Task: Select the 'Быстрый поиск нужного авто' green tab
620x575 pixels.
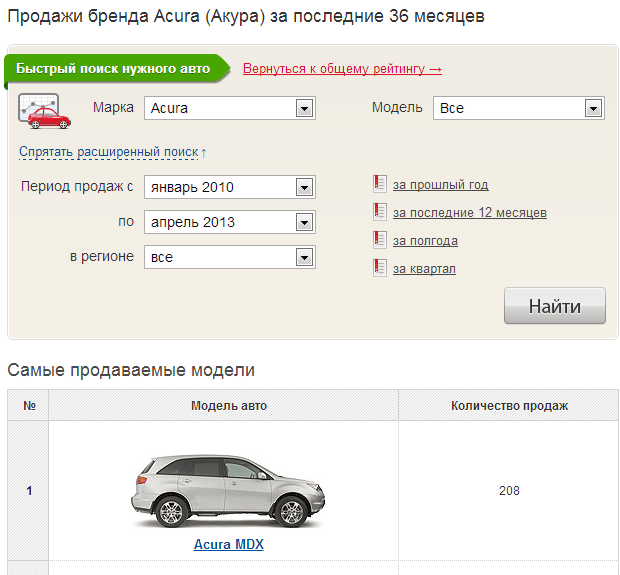Action: 113,69
